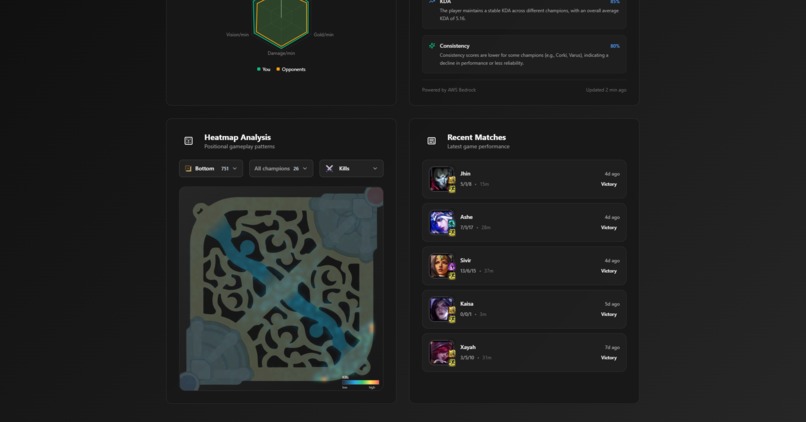Open the Ashe match name

coord(466,217)
